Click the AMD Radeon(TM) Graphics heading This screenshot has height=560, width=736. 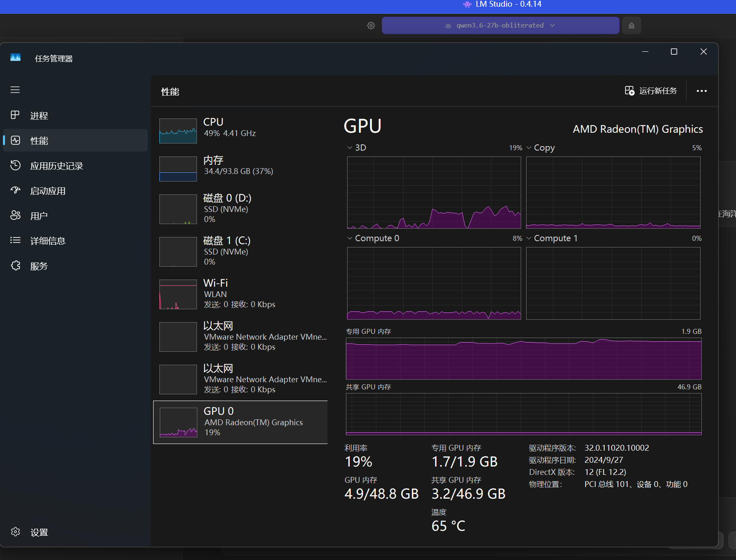(638, 129)
